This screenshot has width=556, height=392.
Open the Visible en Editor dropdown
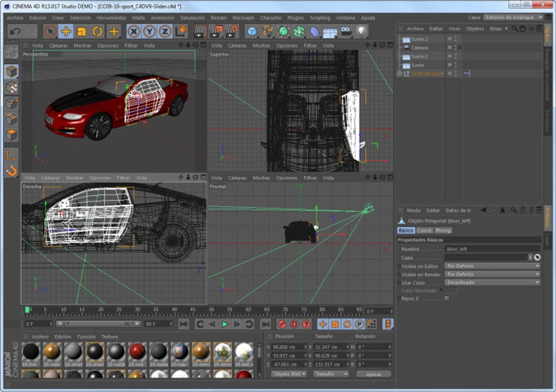click(x=491, y=266)
